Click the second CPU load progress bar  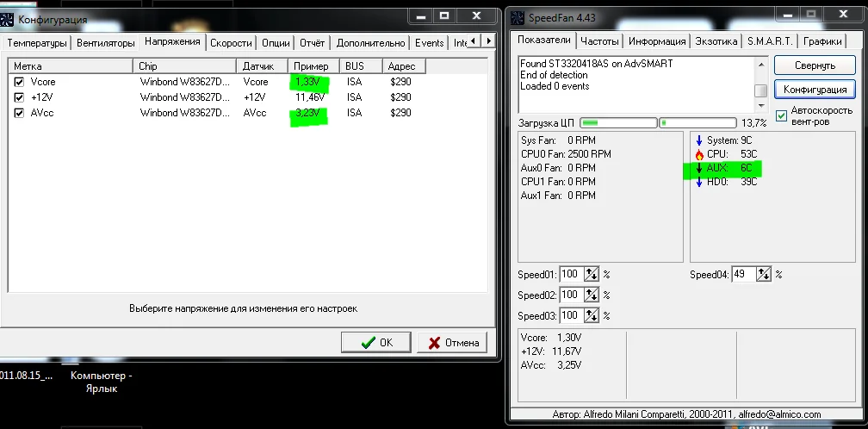(698, 122)
